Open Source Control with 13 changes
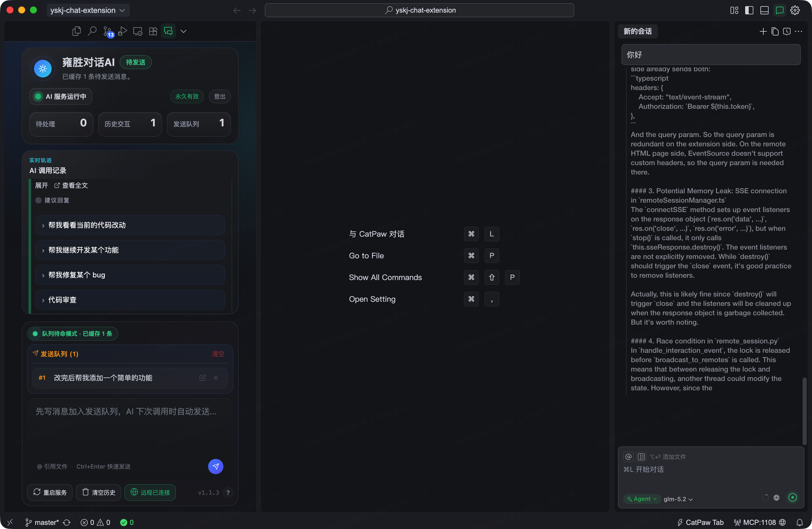 point(108,32)
